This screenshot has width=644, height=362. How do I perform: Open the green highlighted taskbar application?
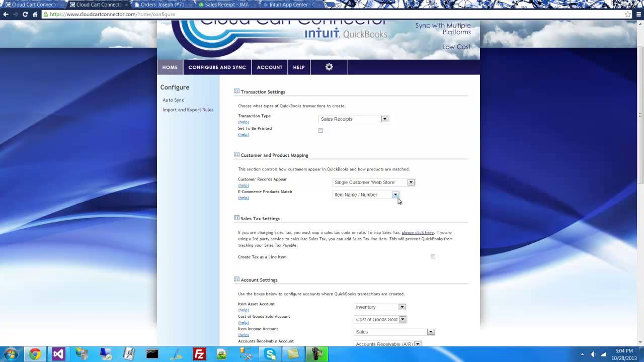pos(317,354)
